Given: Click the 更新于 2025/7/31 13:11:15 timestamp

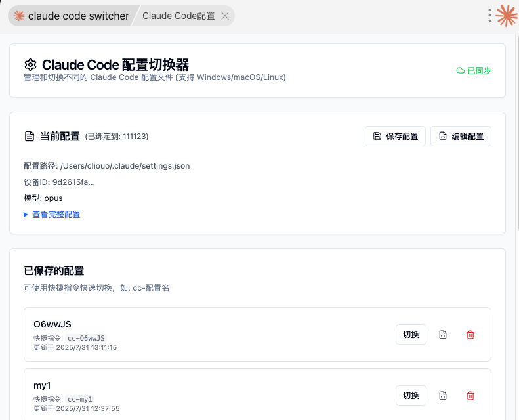Looking at the screenshot, I should [x=75, y=348].
